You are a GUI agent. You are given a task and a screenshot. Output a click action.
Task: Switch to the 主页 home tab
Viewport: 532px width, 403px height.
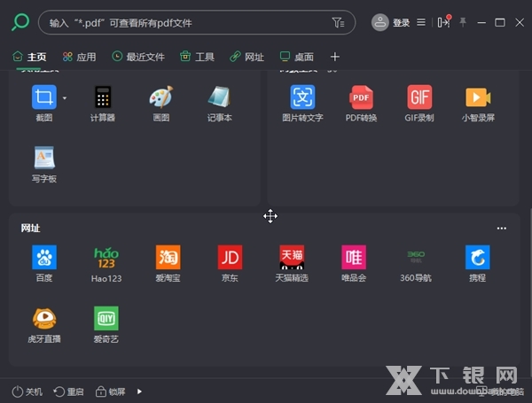click(x=29, y=57)
